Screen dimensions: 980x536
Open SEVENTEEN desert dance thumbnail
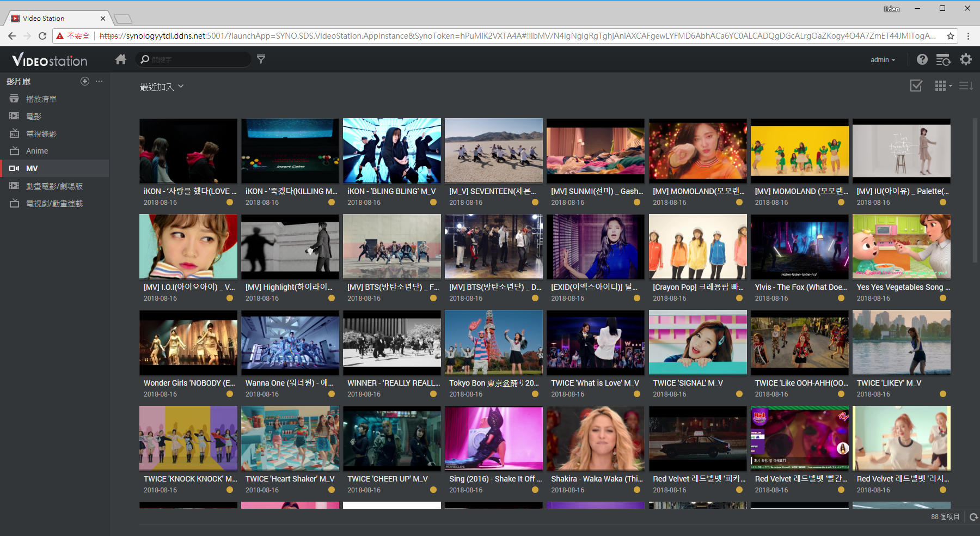[494, 151]
